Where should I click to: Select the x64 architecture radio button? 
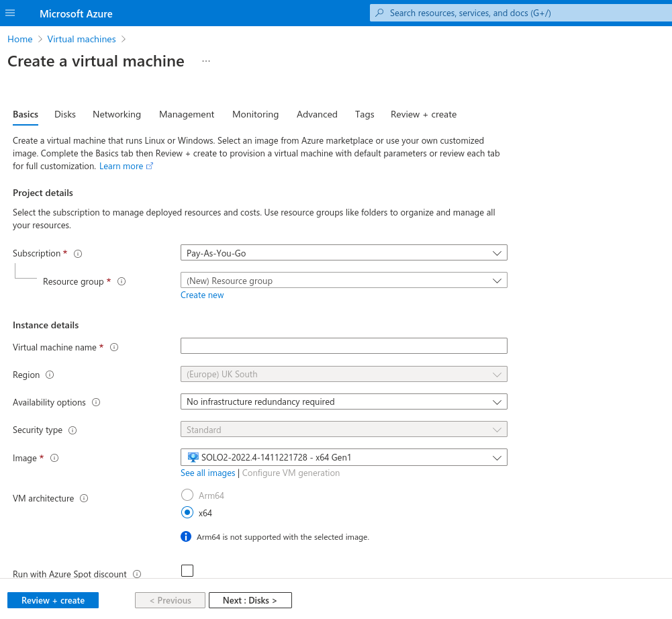(x=187, y=512)
